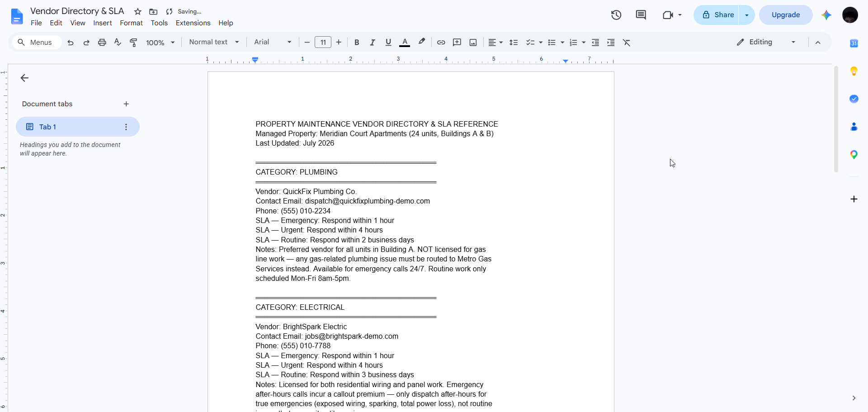Screen dimensions: 868x412
Task: Show the side panel chevron at bottom right
Action: (x=854, y=398)
